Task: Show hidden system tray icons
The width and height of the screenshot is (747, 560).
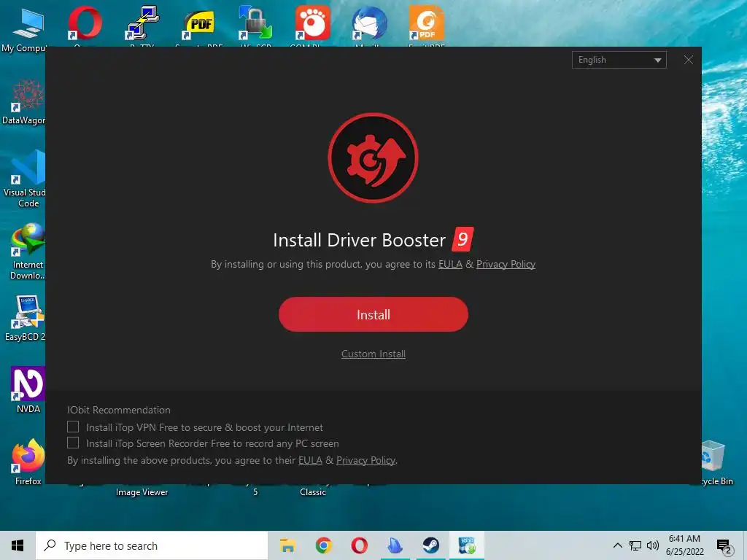Action: (617, 545)
